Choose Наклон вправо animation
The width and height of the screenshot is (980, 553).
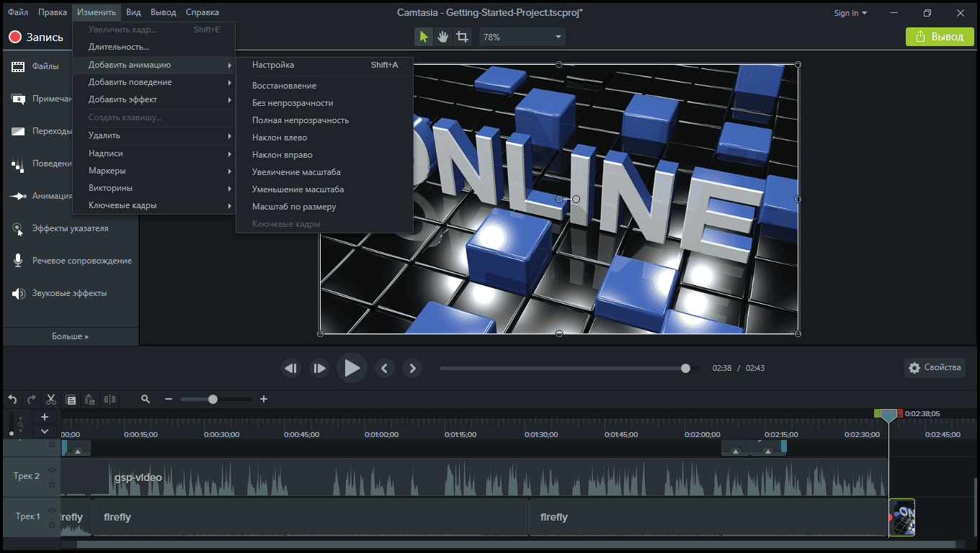(324, 155)
